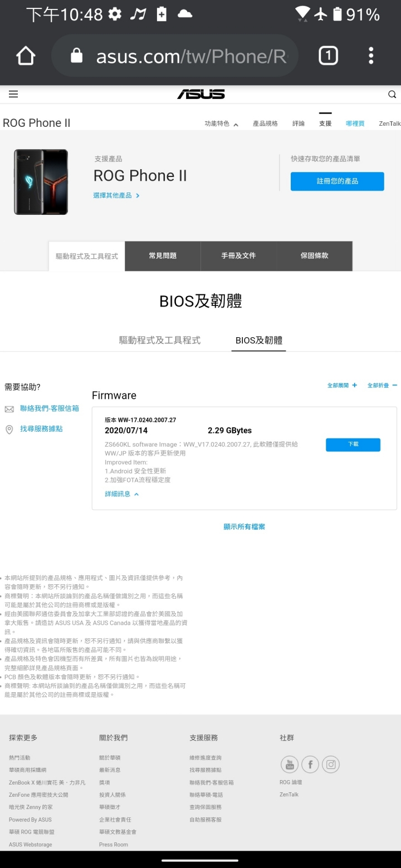The image size is (401, 868).
Task: Click the location pin icon beside 找尋服務據點
Action: pyautogui.click(x=9, y=430)
